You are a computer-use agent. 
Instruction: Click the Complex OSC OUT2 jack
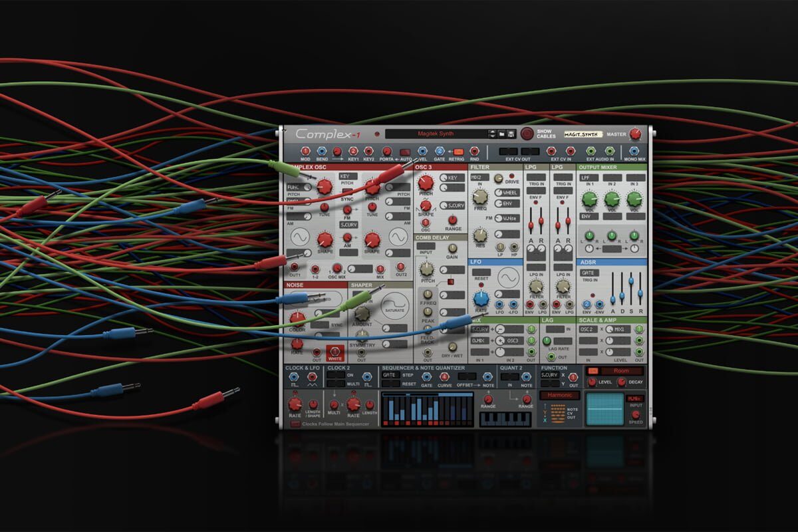pos(401,267)
